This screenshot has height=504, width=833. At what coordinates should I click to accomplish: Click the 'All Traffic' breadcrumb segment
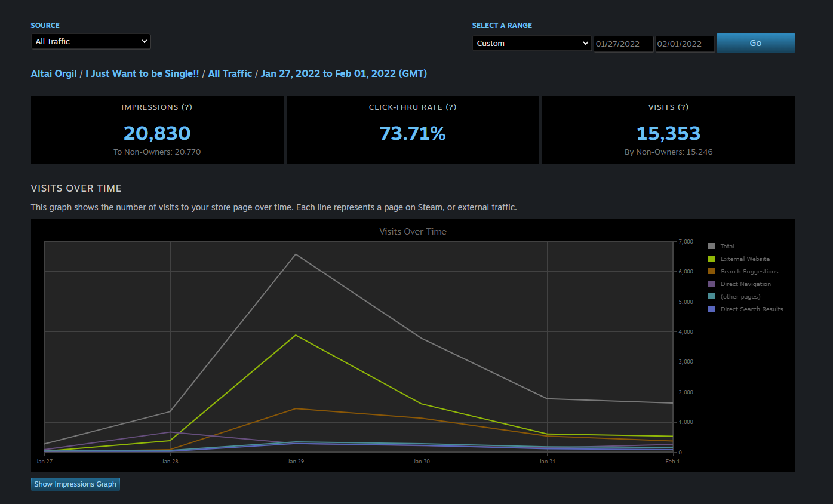point(230,73)
